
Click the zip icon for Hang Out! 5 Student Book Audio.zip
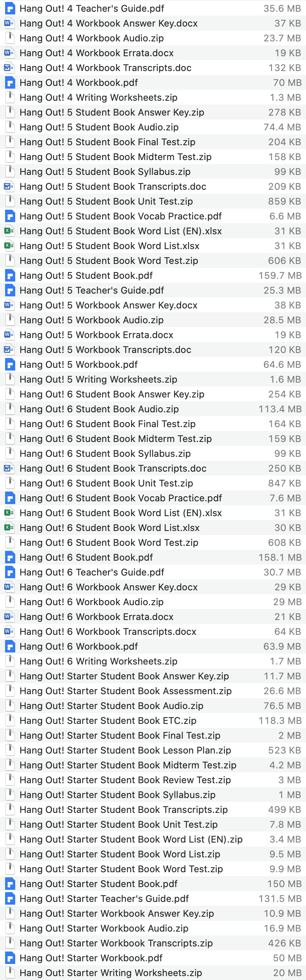click(10, 127)
